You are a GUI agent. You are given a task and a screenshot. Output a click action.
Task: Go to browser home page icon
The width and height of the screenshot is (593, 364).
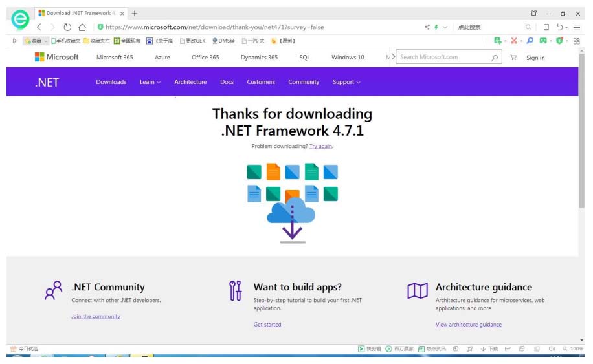click(x=82, y=27)
